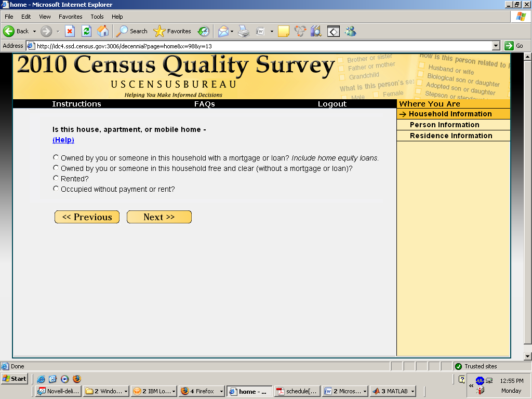
Task: Click the Stop loading toolbar icon
Action: click(70, 31)
